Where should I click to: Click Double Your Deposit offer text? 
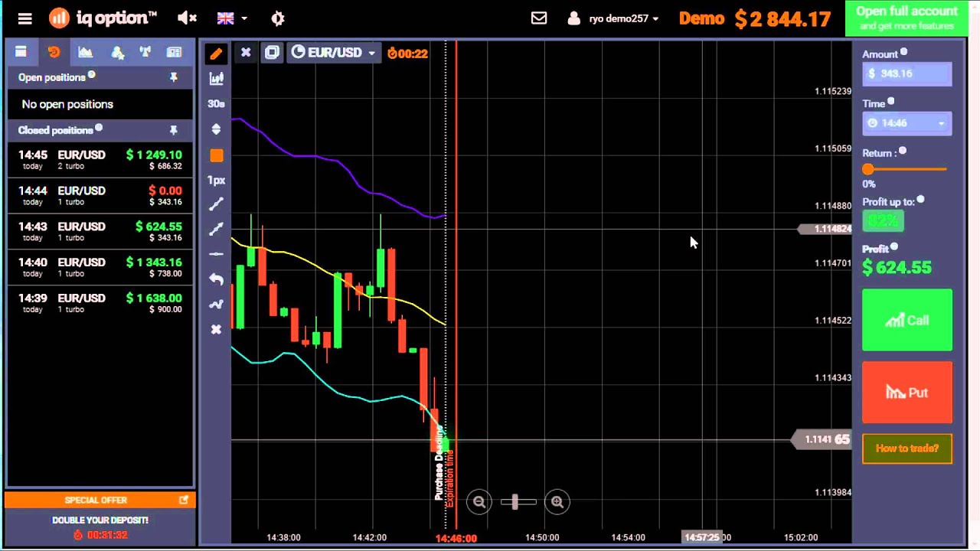pyautogui.click(x=100, y=520)
